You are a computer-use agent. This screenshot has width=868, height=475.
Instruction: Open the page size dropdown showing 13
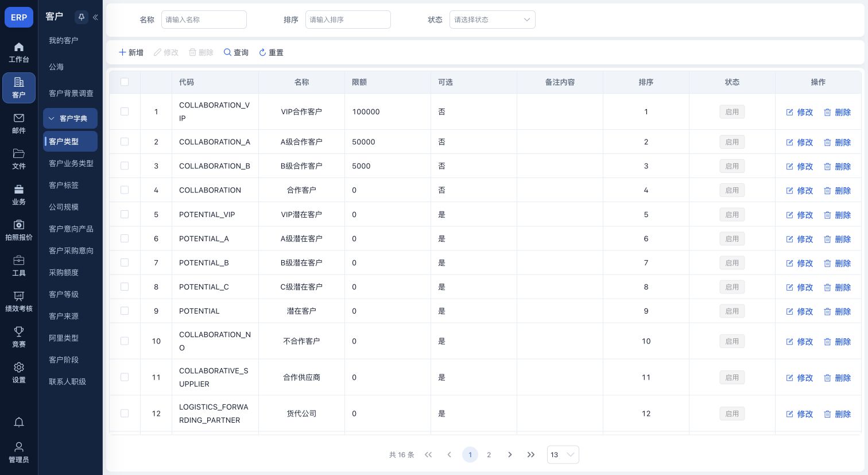coord(563,455)
